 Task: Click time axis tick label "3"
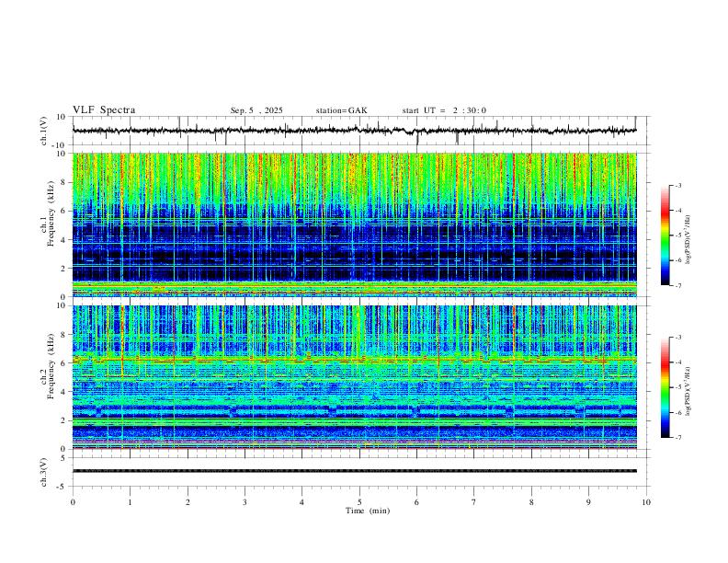(x=245, y=502)
